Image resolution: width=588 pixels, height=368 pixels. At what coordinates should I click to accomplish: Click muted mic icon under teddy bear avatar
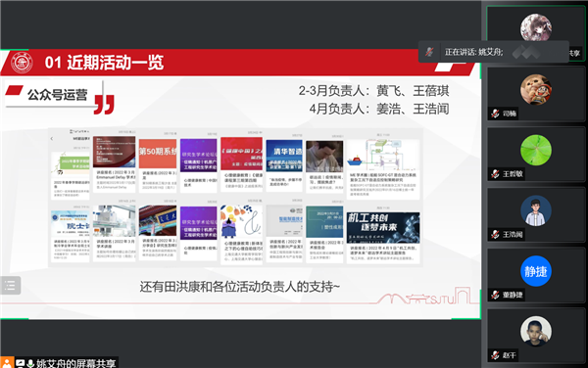pyautogui.click(x=495, y=114)
